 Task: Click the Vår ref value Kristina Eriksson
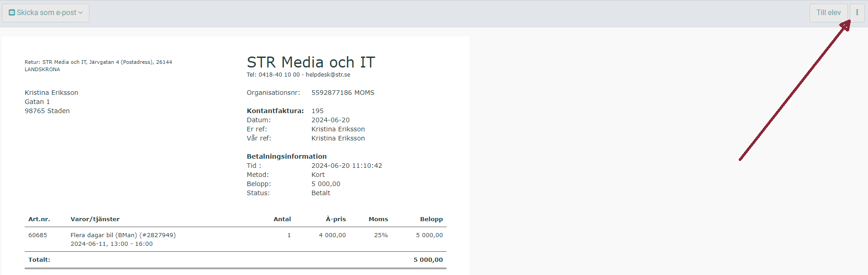click(338, 138)
